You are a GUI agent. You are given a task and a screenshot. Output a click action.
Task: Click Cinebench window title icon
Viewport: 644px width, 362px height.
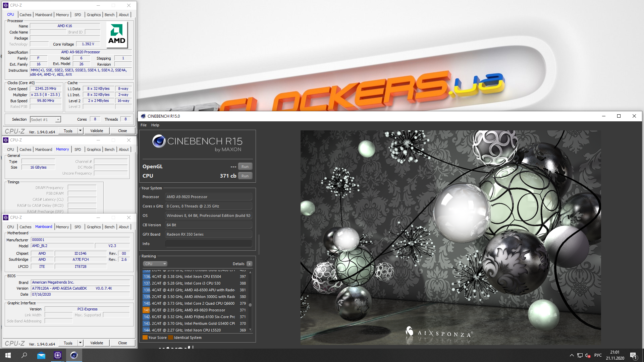point(143,116)
